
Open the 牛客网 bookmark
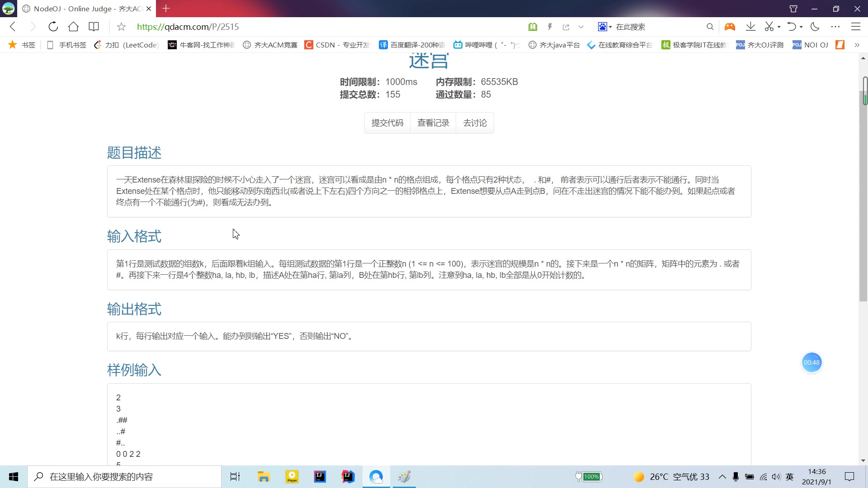(x=201, y=45)
